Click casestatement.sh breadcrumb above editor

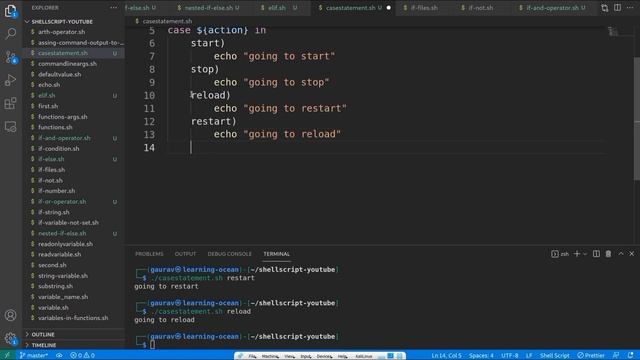167,21
